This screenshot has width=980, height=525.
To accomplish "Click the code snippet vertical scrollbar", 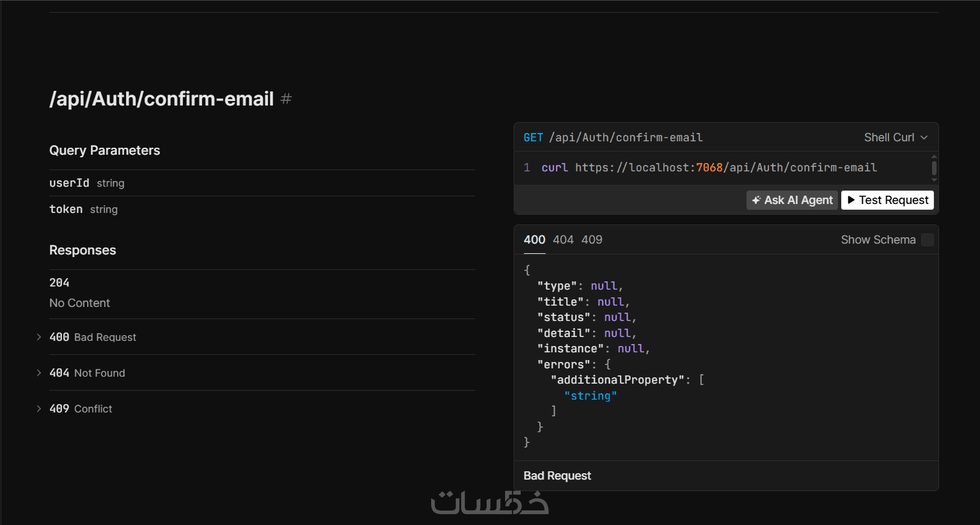I will click(934, 168).
